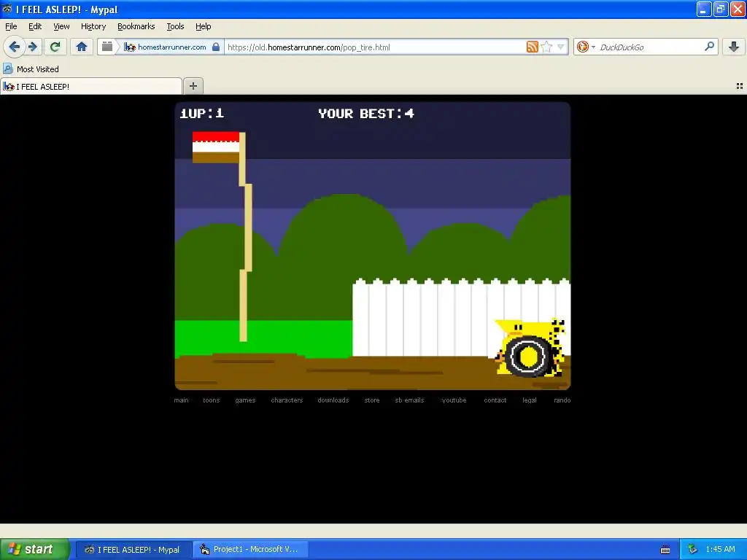Open the browser home page

[82, 47]
